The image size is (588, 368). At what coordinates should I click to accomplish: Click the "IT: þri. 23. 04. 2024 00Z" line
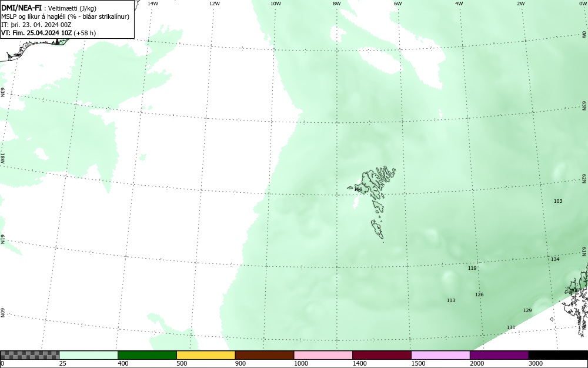click(36, 25)
